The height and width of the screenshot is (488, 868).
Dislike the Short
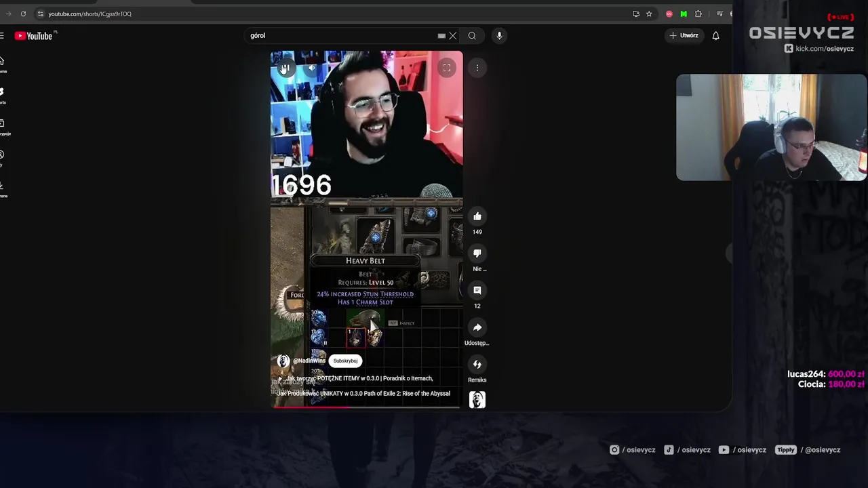[477, 253]
